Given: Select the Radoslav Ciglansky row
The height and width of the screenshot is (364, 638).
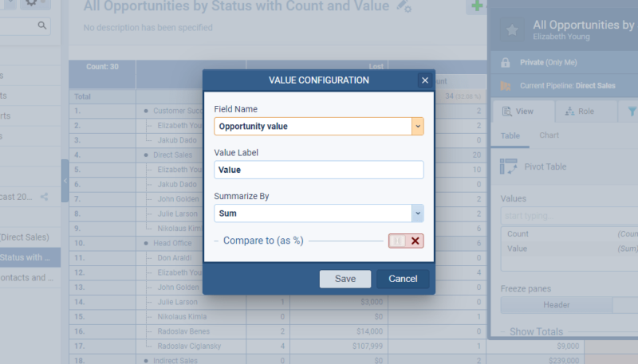Looking at the screenshot, I should pyautogui.click(x=189, y=346).
